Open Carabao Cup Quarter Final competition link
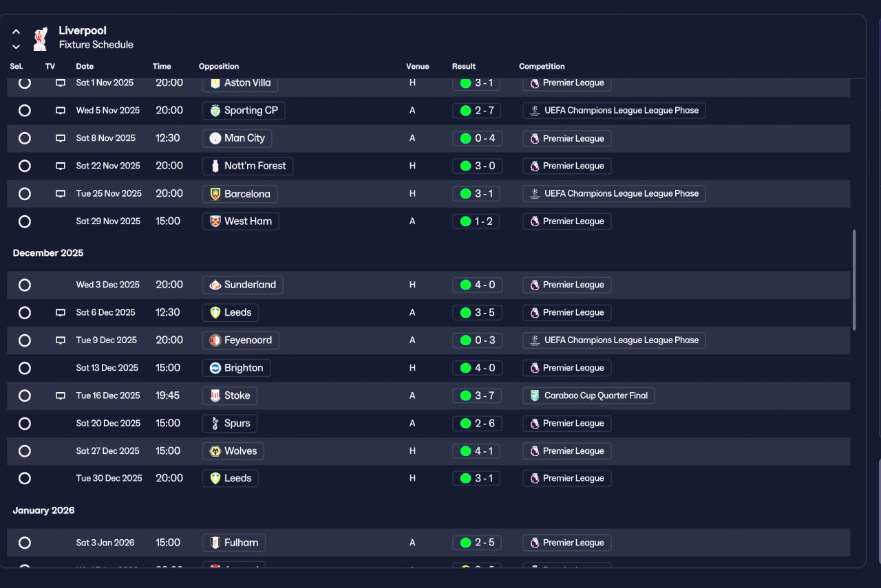The height and width of the screenshot is (588, 881). click(588, 395)
